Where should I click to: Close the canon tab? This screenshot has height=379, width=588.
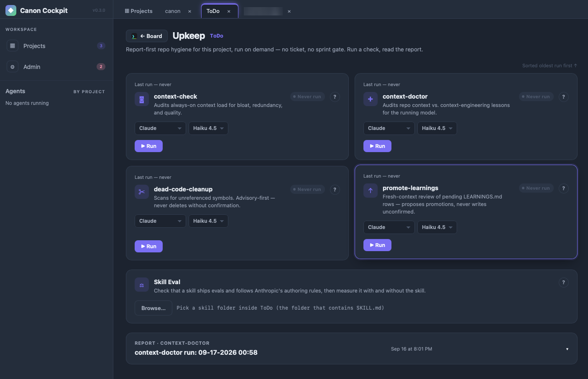click(x=190, y=11)
